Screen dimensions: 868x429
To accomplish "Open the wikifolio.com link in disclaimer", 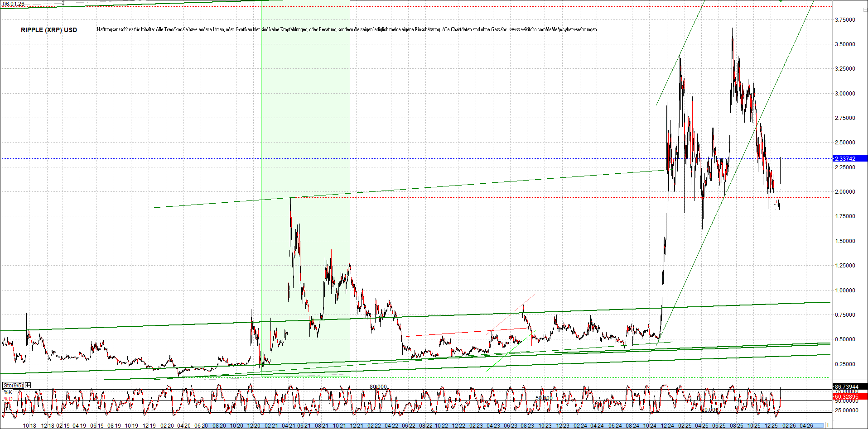I will (553, 29).
